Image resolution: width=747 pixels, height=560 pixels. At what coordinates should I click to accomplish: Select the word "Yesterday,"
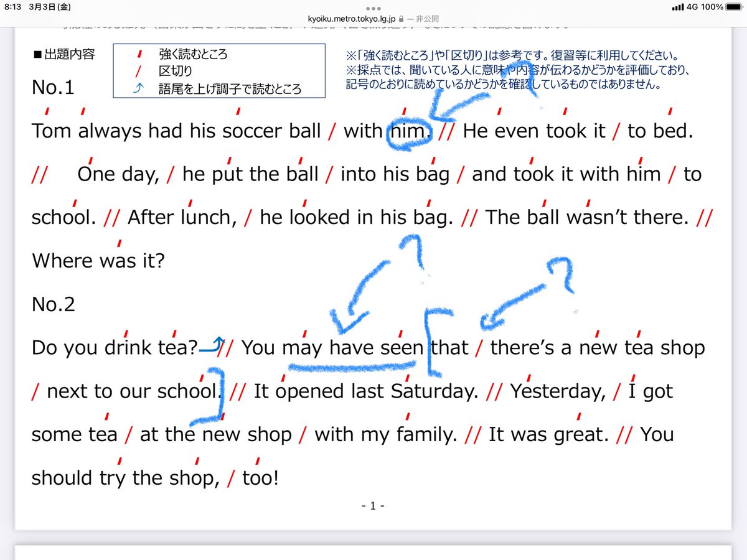(558, 391)
